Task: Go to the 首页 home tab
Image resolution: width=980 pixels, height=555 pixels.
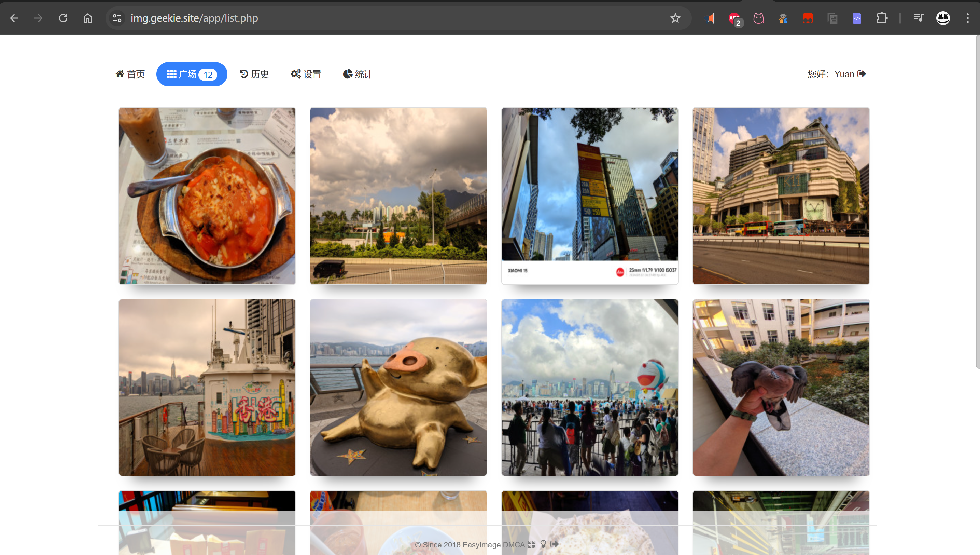Action: [130, 74]
